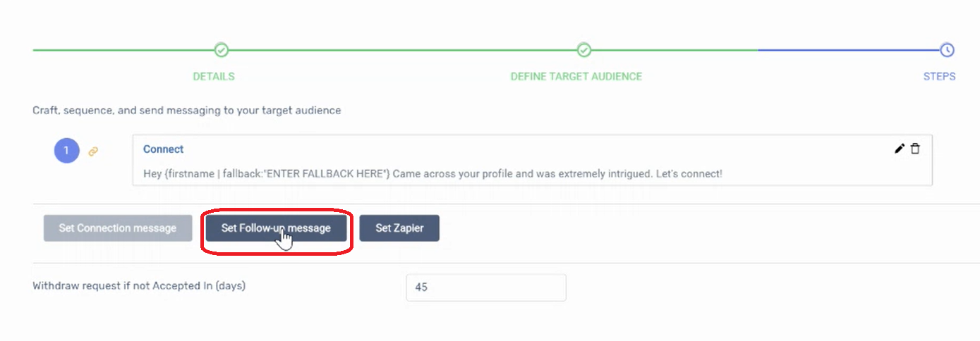Click the connection message text starting with Hey
980x341 pixels.
click(x=432, y=173)
